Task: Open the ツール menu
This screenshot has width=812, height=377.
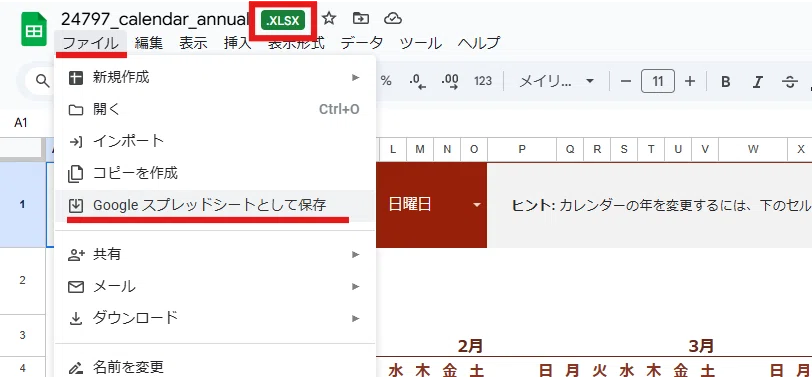Action: pyautogui.click(x=420, y=43)
